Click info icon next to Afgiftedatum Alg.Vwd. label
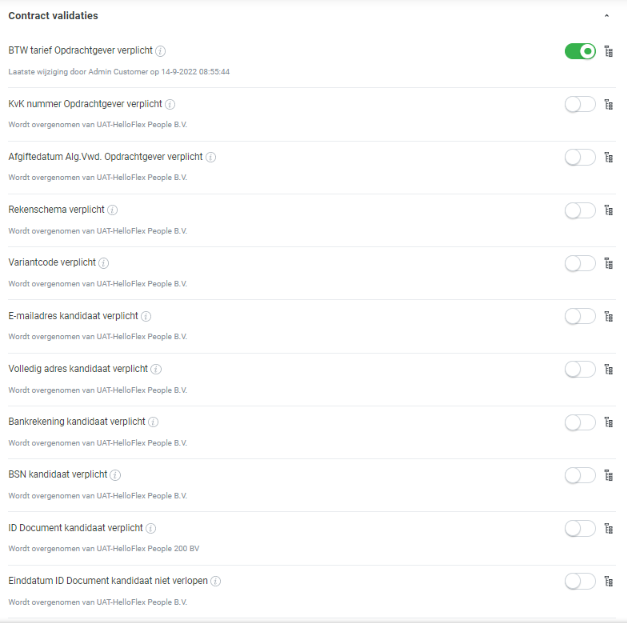 click(211, 157)
